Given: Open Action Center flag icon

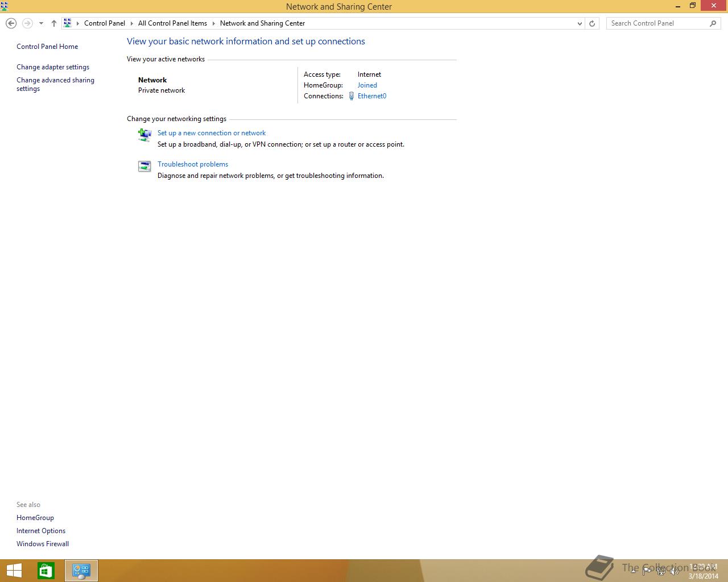Looking at the screenshot, I should (x=647, y=571).
